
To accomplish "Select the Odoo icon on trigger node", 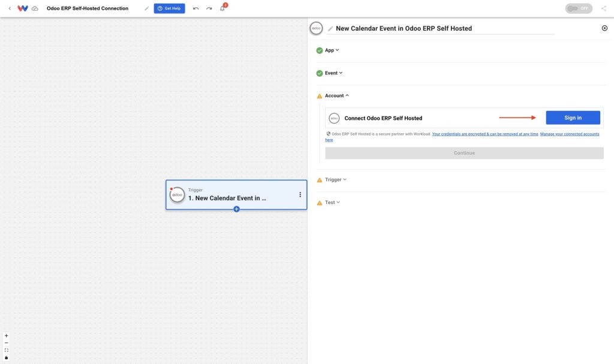I will tap(177, 195).
